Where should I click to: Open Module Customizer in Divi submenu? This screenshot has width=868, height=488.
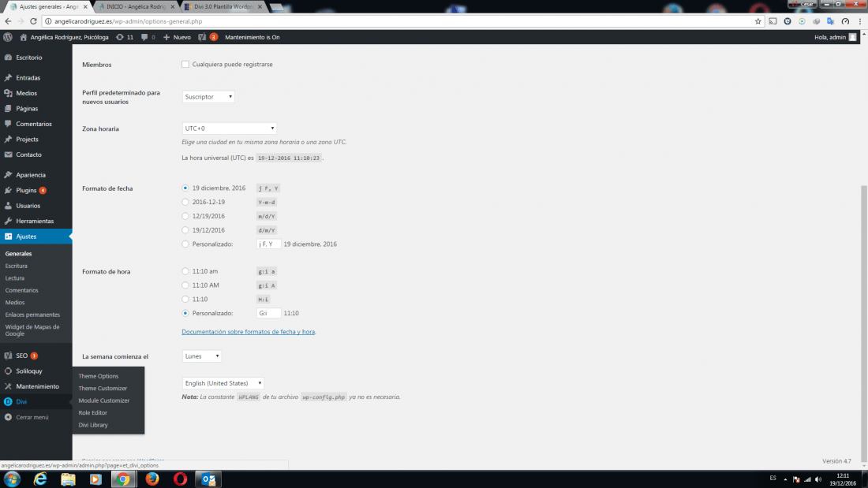point(104,400)
